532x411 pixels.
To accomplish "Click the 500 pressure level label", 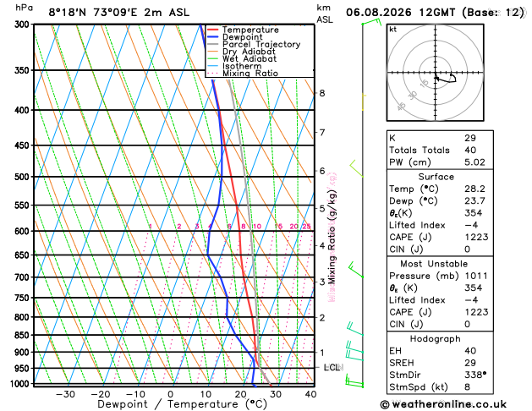I will [x=24, y=177].
